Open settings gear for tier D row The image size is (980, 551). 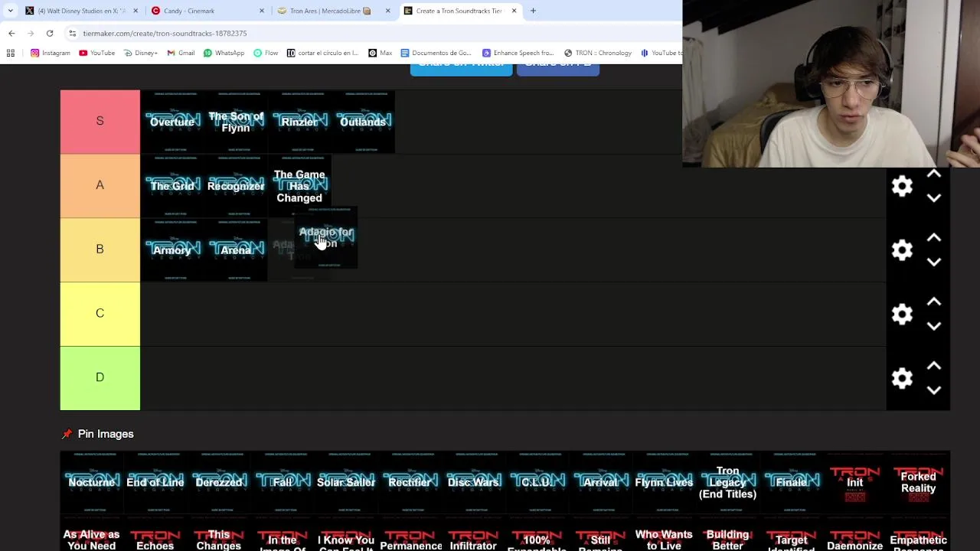pos(902,379)
